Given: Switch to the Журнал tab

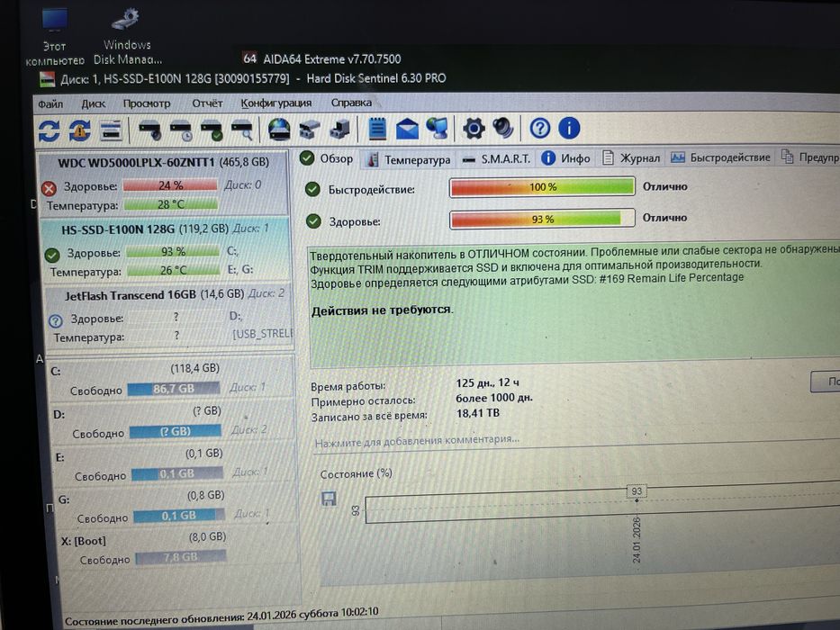Looking at the screenshot, I should point(631,158).
